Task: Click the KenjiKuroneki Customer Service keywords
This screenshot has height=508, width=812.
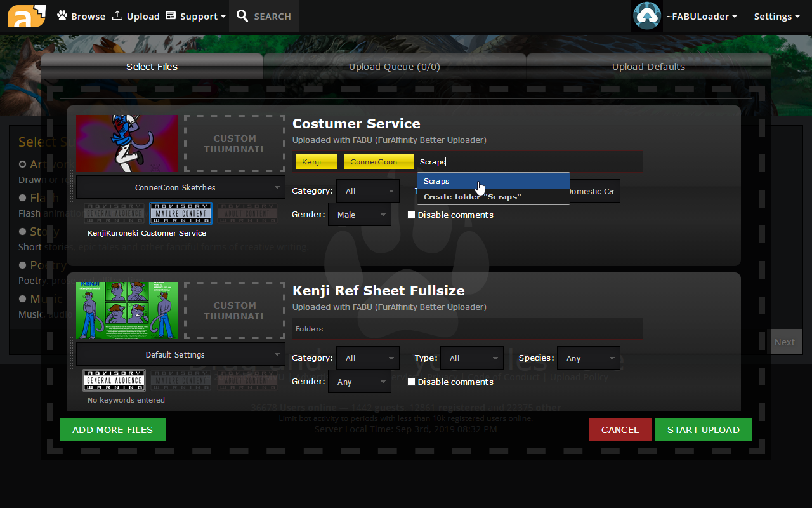Action: 147,233
